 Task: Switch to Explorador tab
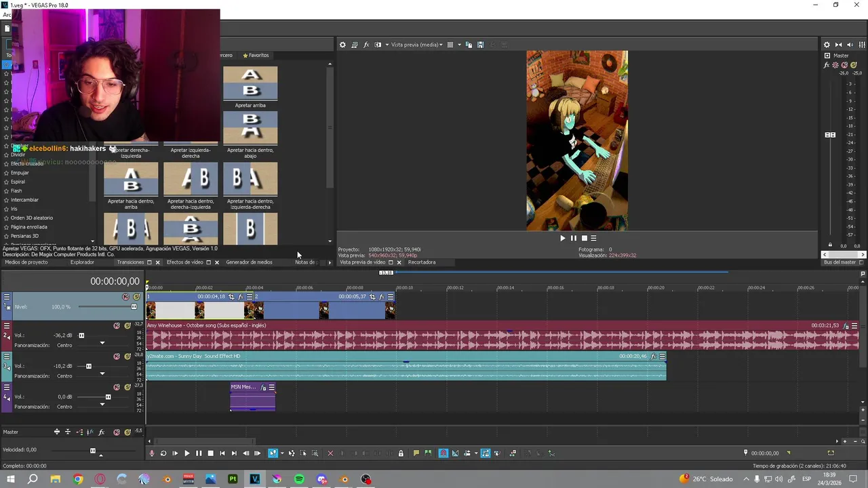point(82,262)
